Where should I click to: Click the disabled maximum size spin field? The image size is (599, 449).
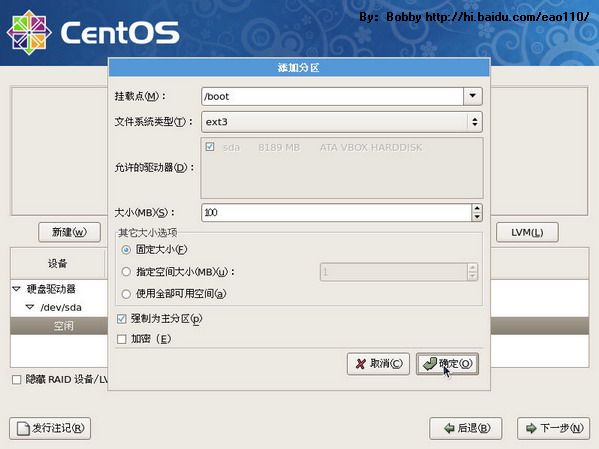tap(399, 272)
